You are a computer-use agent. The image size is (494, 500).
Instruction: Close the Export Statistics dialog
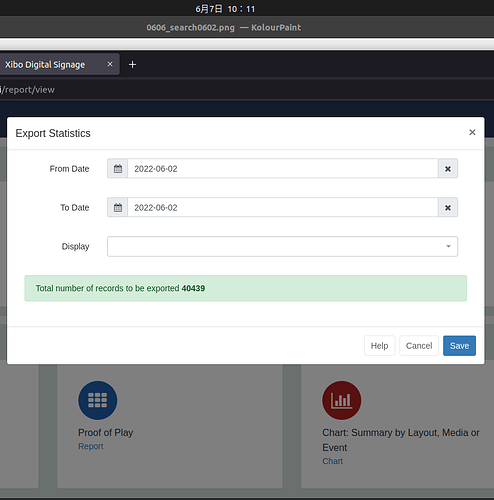(x=472, y=132)
